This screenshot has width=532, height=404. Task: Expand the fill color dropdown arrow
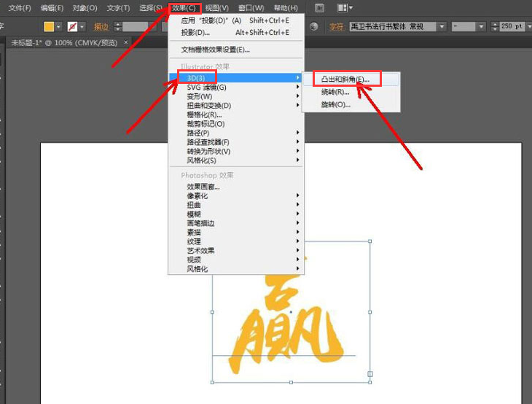pos(59,26)
